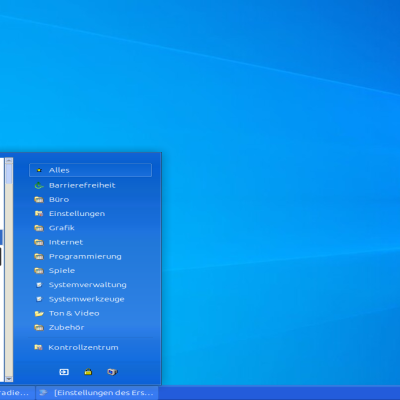This screenshot has height=400, width=400.
Task: Open the Internet category
Action: click(90, 242)
